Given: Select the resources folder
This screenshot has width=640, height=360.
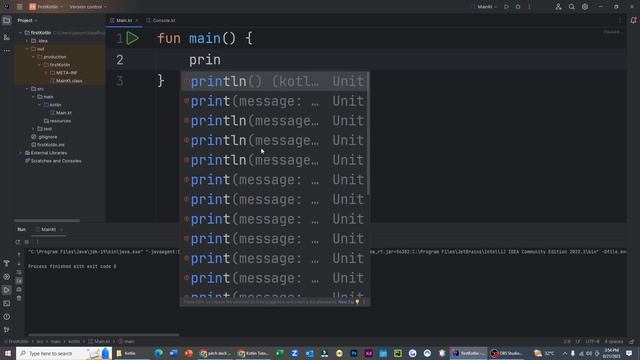Looking at the screenshot, I should tap(57, 121).
